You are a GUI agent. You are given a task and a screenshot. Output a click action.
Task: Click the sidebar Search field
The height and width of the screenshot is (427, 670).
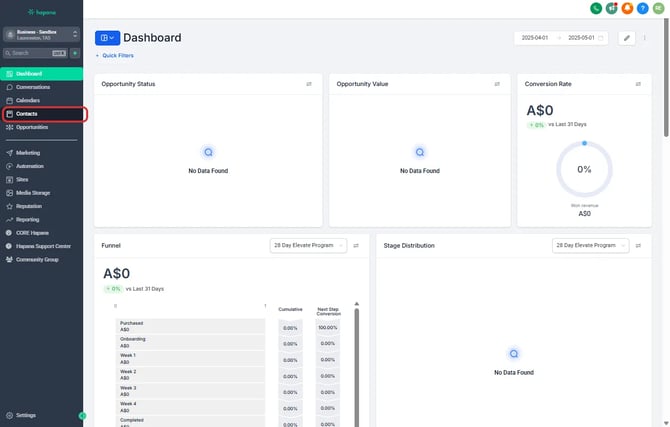click(x=30, y=53)
